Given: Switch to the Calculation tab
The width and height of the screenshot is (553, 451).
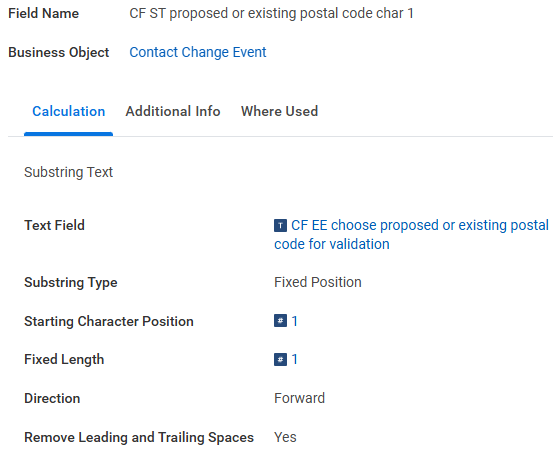Looking at the screenshot, I should point(68,111).
